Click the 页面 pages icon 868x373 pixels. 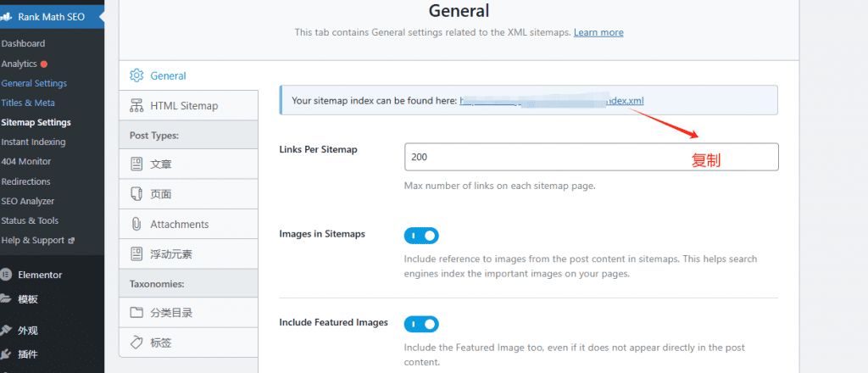(136, 194)
